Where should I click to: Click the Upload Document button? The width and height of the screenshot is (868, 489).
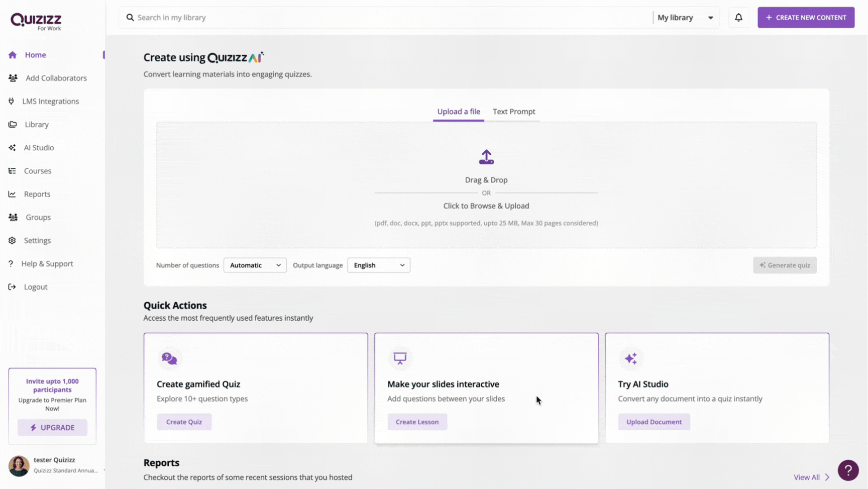click(654, 422)
